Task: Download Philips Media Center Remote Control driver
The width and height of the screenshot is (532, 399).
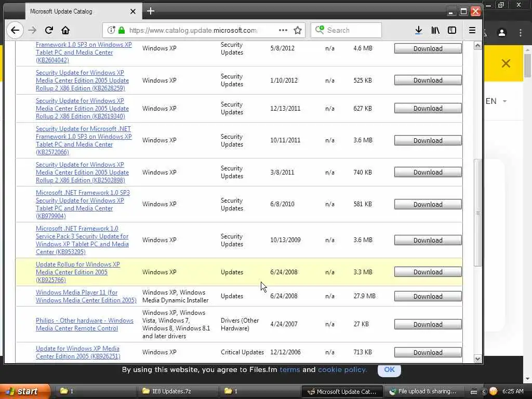Action: pyautogui.click(x=428, y=324)
